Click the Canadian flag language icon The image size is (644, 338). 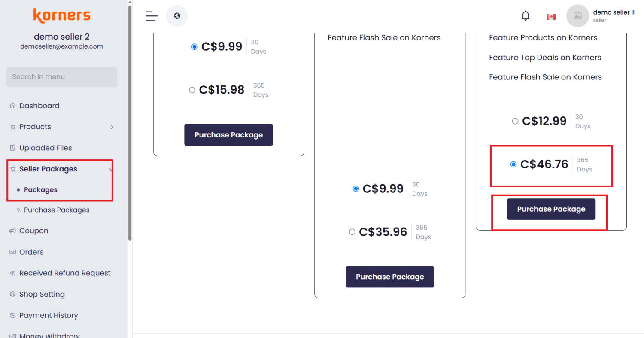(551, 16)
